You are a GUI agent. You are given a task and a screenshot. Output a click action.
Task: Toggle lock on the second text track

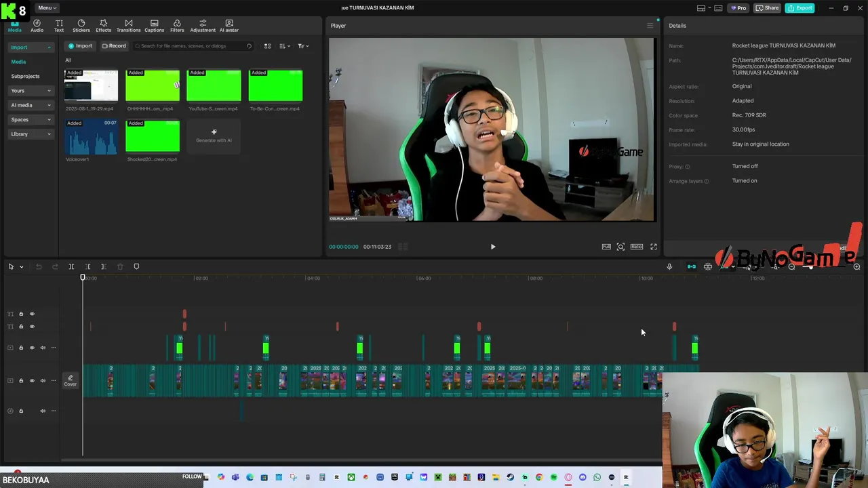coord(21,327)
